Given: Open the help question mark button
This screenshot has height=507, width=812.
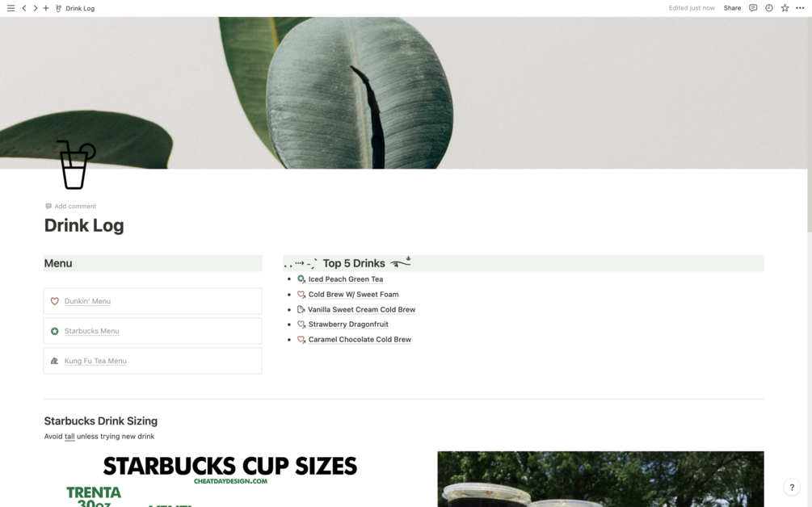Looking at the screenshot, I should [x=792, y=487].
